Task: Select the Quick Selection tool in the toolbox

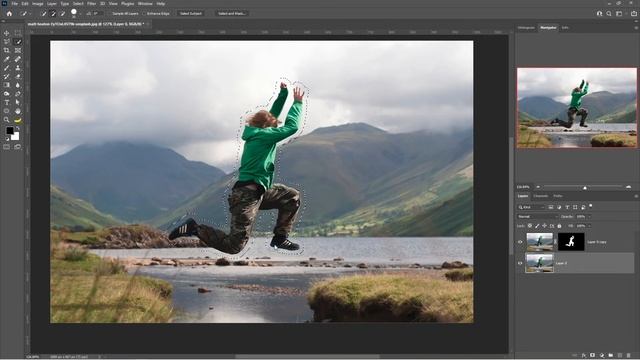Action: tap(18, 42)
